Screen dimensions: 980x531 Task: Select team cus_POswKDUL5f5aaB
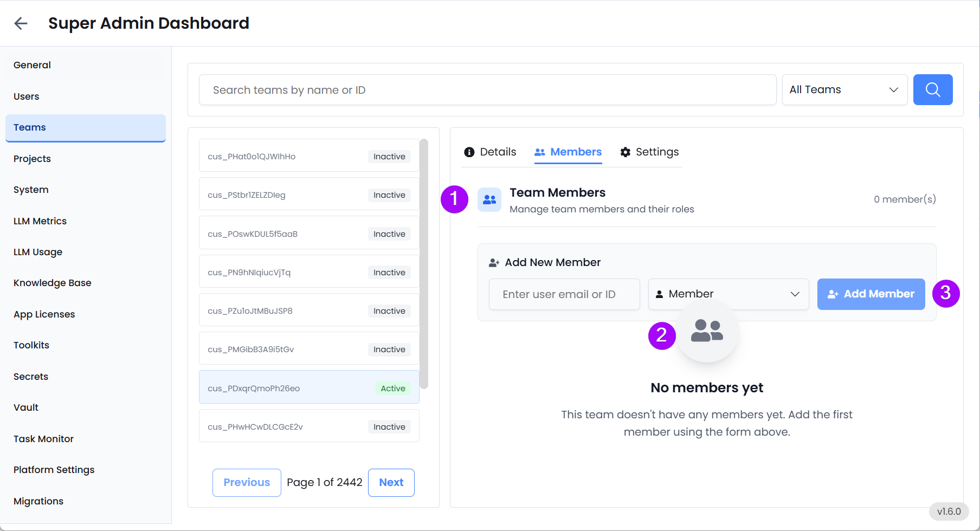tap(309, 233)
